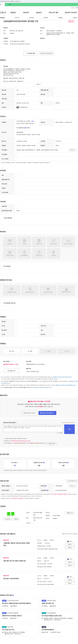Open the 전기기능장 실기 PLC training recommendation
Screen dimensions: 78x644
(8, 630)
